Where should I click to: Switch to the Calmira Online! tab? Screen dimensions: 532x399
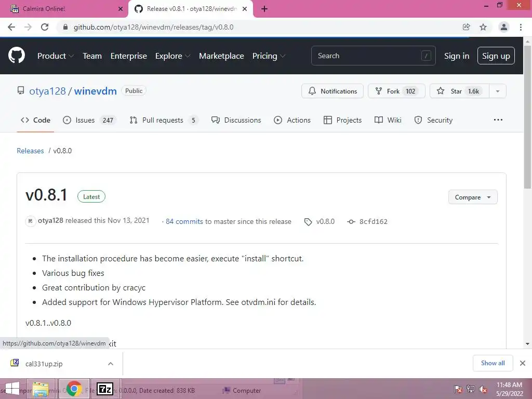pyautogui.click(x=63, y=9)
